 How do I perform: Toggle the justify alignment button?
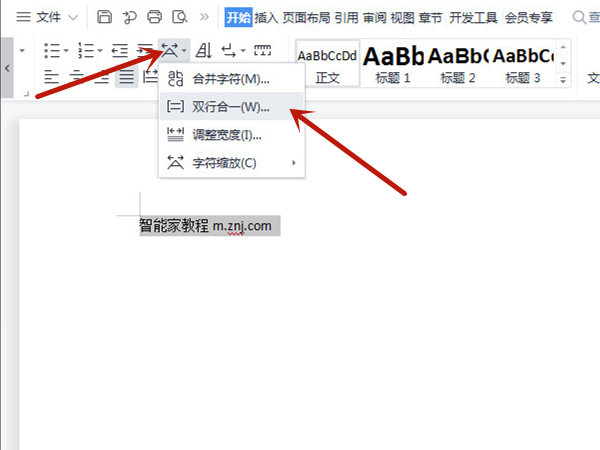(127, 77)
